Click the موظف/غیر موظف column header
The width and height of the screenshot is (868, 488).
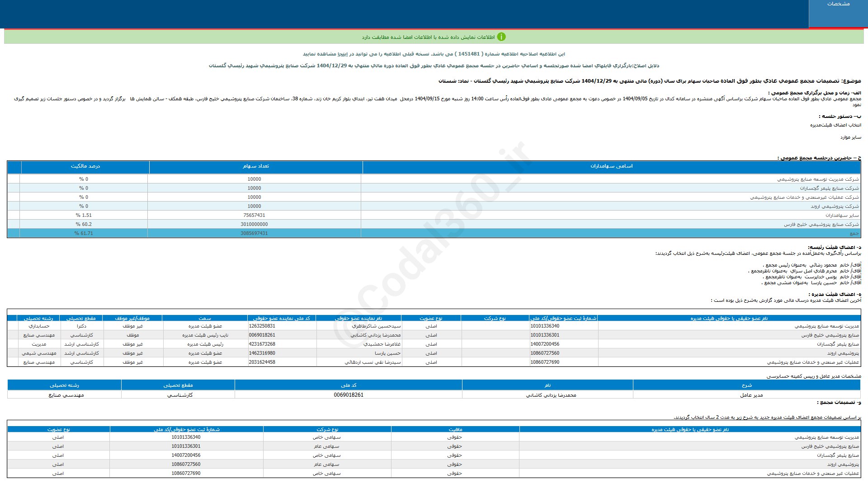[132, 318]
